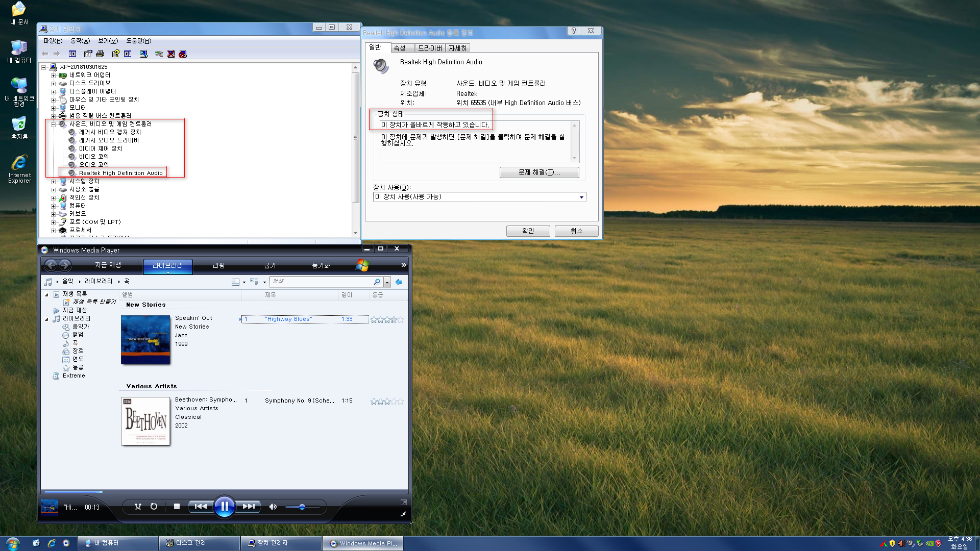This screenshot has height=551, width=980.
Task: Click show/hide console tree toolbar icon
Action: click(x=72, y=54)
